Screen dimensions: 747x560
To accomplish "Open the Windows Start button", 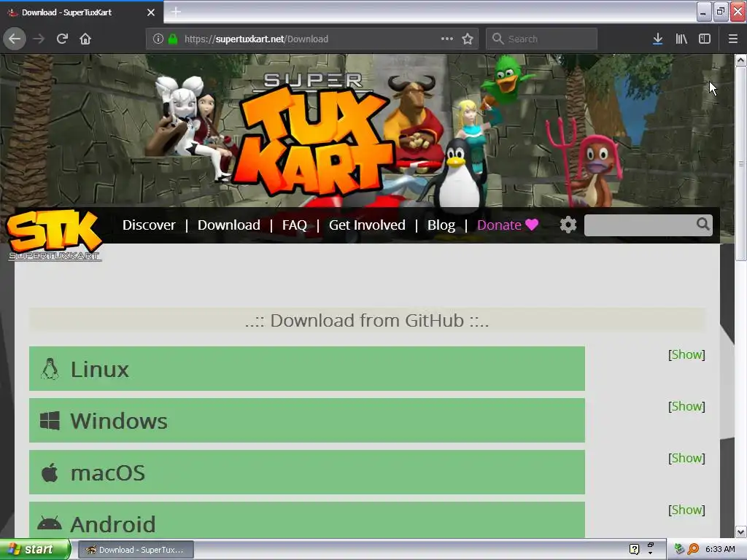I will (35, 549).
